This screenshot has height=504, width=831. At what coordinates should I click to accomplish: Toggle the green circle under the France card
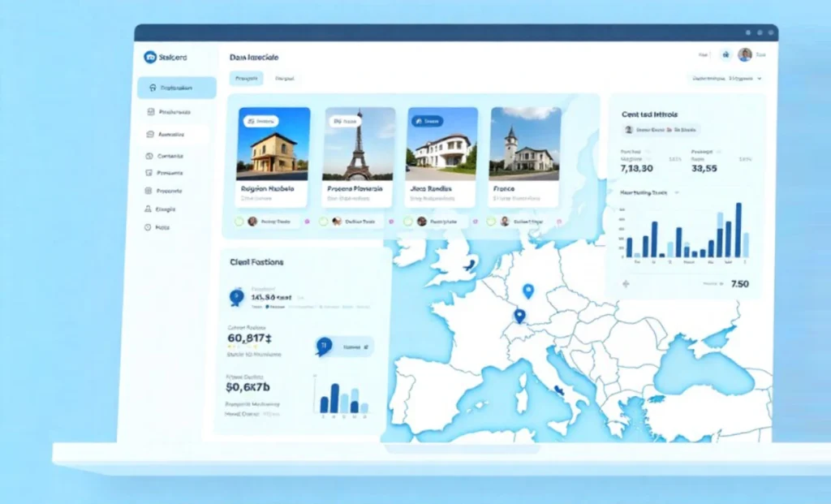tap(493, 221)
